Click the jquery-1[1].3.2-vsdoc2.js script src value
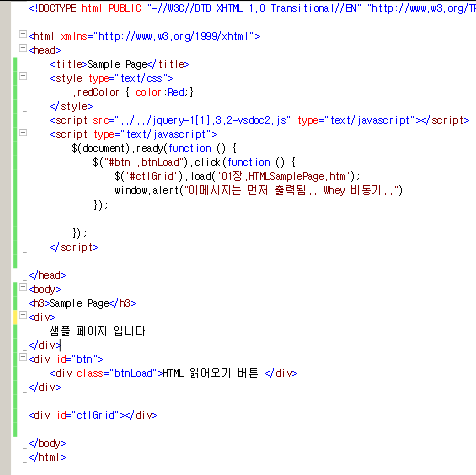Screen dimensions: 476x475 click(x=203, y=120)
